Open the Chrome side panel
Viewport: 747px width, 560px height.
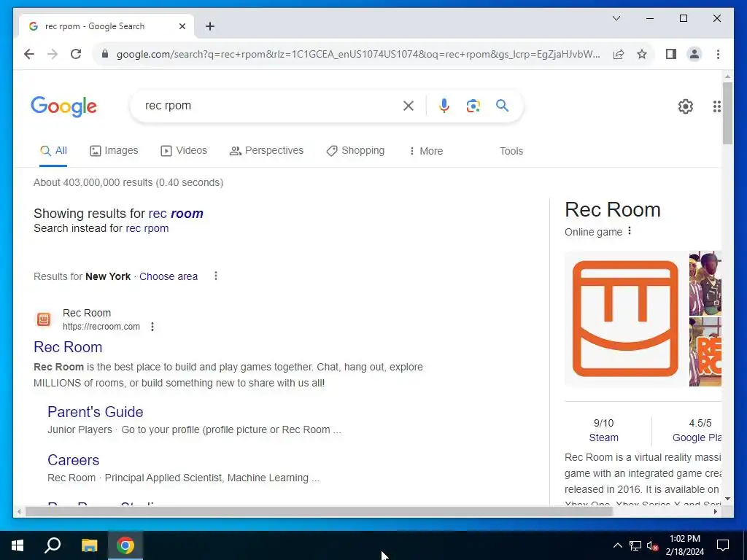click(x=671, y=54)
